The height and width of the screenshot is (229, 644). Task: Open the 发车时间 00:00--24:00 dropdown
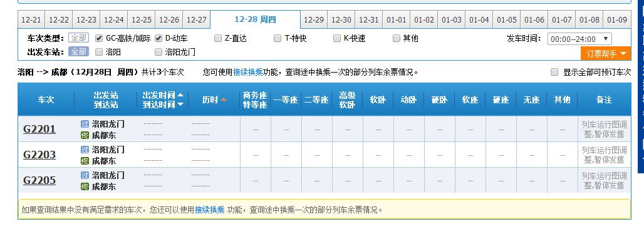click(579, 39)
